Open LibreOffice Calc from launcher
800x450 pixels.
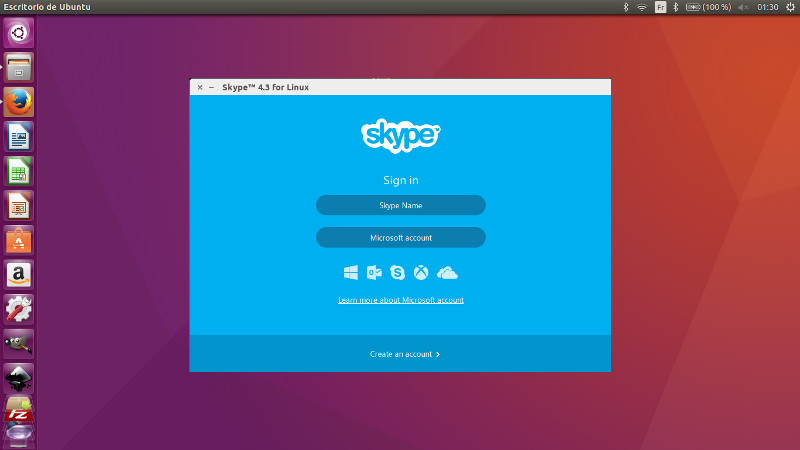[x=19, y=171]
